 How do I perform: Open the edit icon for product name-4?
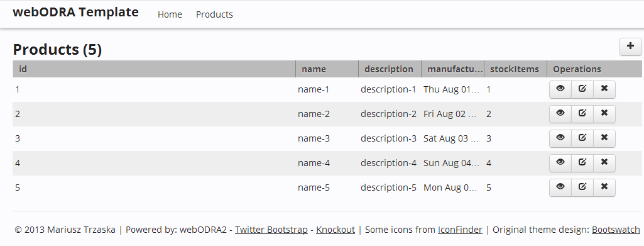pyautogui.click(x=582, y=163)
